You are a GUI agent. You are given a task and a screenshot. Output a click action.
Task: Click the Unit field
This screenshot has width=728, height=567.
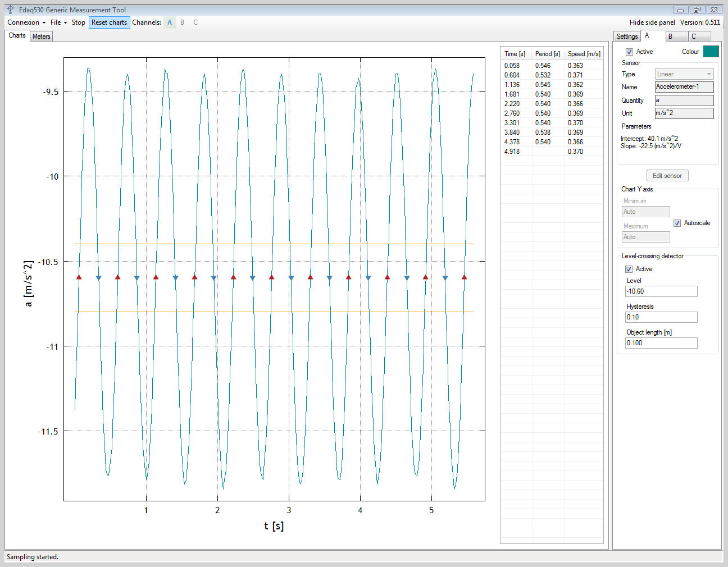coord(684,113)
